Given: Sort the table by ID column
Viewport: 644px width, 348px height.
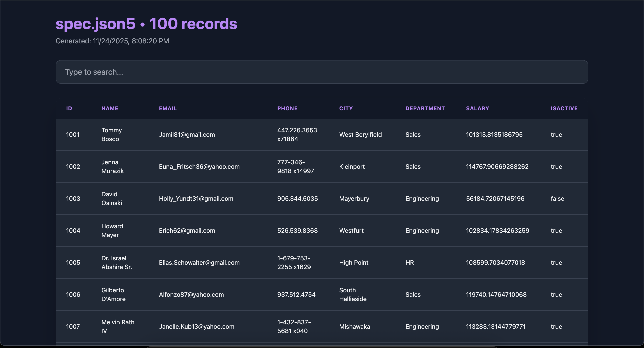Looking at the screenshot, I should coord(69,108).
